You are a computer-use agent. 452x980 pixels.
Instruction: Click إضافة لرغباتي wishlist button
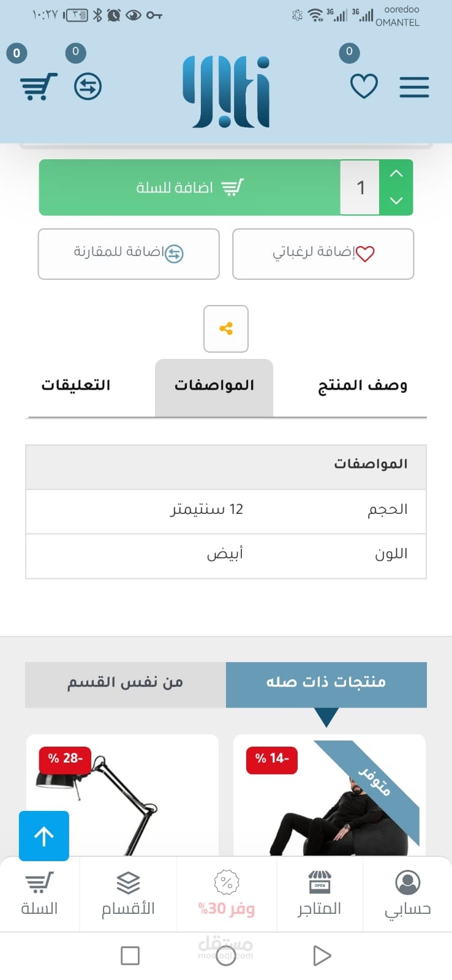(x=323, y=254)
